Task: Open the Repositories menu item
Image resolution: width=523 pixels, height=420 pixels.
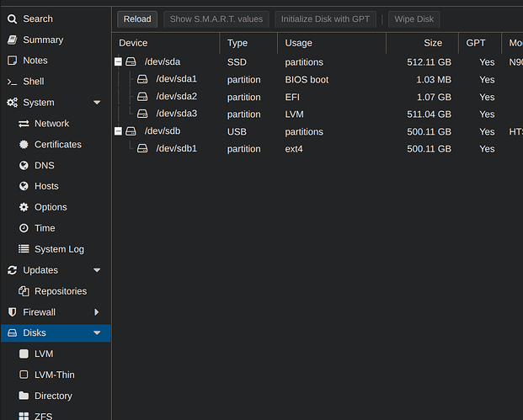Action: [x=60, y=291]
